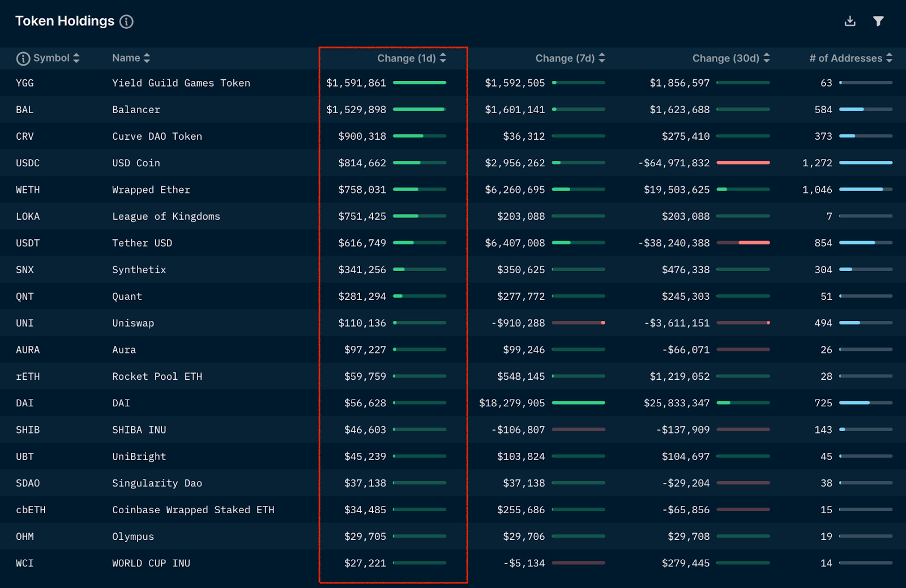Viewport: 906px width, 588px height.
Task: Click the Change (30d) column header
Action: click(x=726, y=58)
